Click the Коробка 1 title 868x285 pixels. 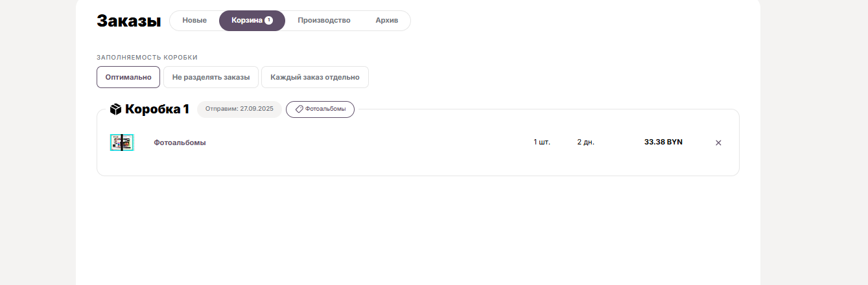[157, 109]
